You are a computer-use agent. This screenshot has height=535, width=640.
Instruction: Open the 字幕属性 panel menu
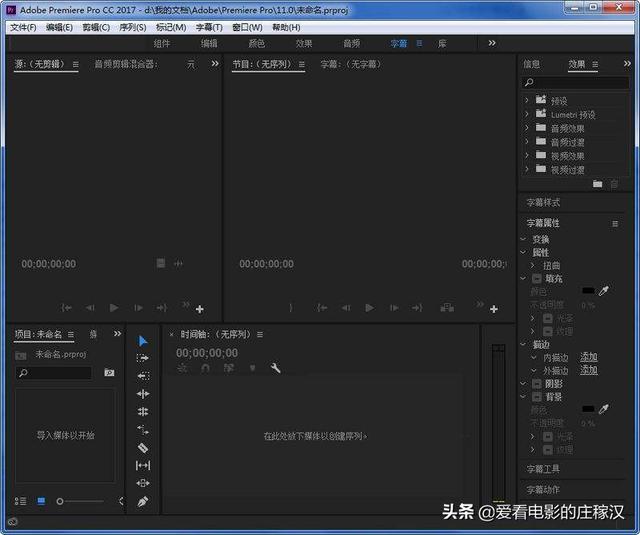click(x=615, y=223)
